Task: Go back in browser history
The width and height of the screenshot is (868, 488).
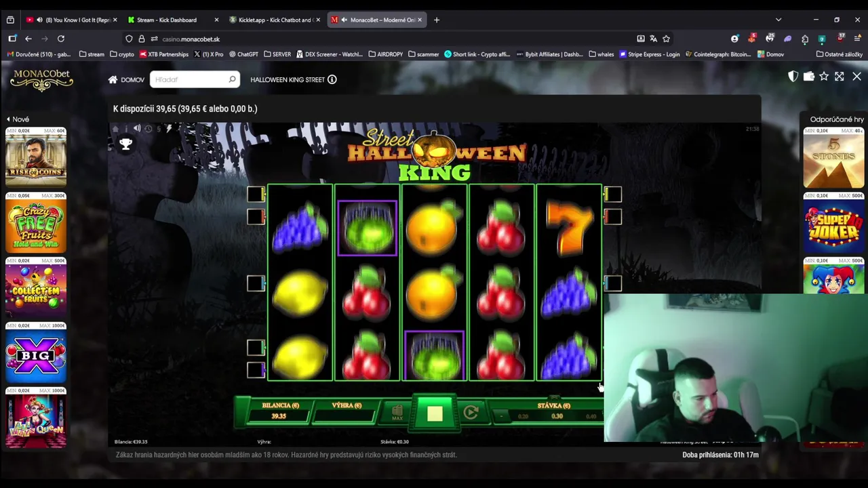Action: 28,39
